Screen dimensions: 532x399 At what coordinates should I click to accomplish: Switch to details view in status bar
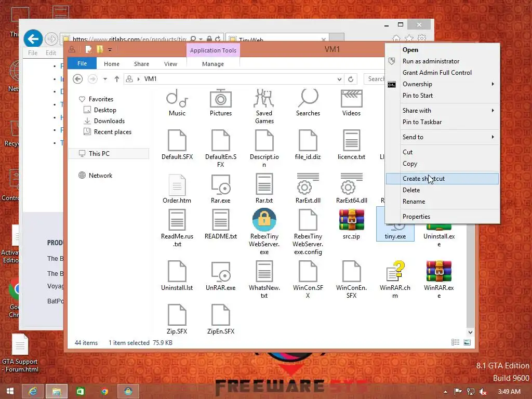click(455, 342)
